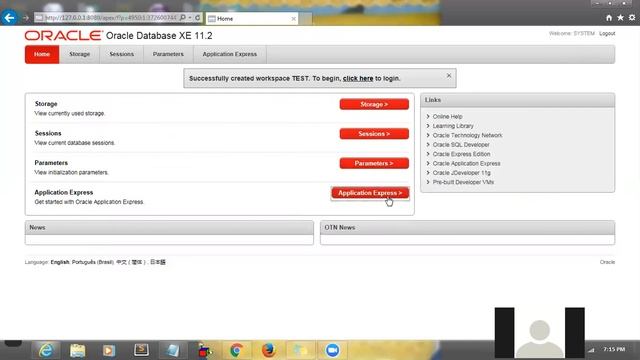Close the Home browser tab
Viewport: 640px width, 360px height.
(293, 19)
